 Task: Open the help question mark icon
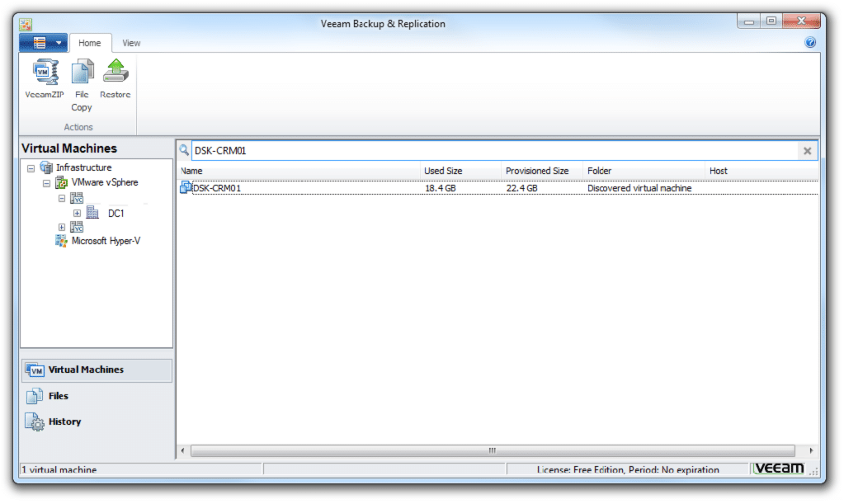coord(810,43)
